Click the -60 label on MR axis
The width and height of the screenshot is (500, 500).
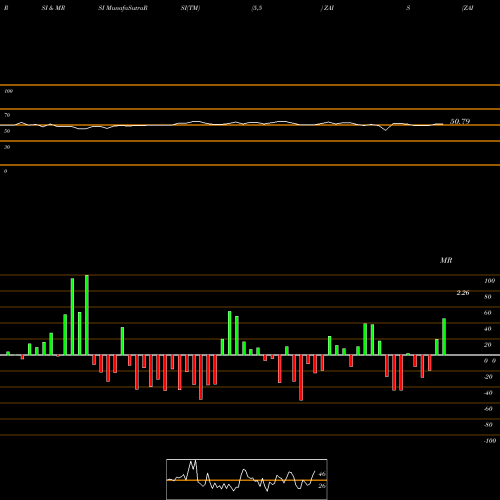tap(488, 409)
